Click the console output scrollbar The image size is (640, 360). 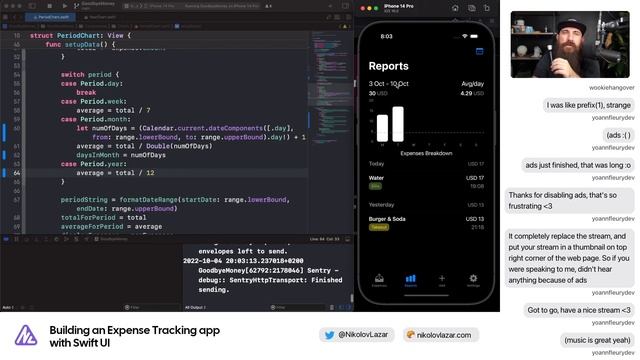pos(351,298)
